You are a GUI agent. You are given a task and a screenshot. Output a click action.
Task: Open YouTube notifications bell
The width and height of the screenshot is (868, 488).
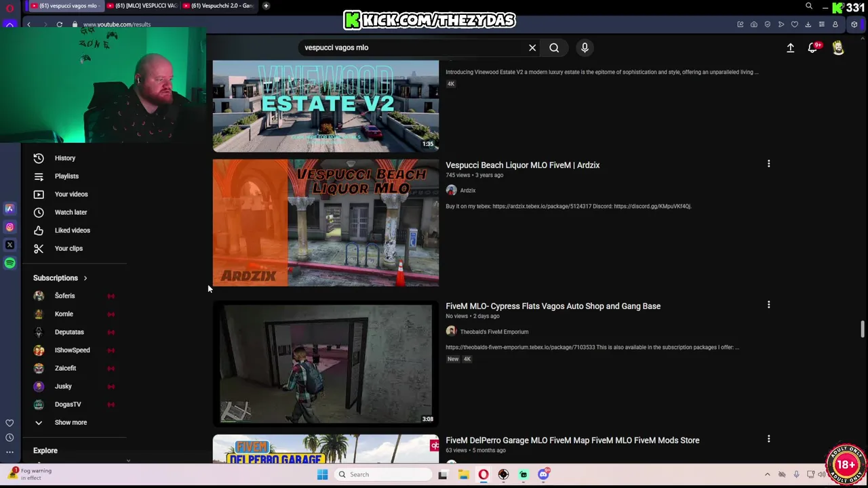coord(812,47)
